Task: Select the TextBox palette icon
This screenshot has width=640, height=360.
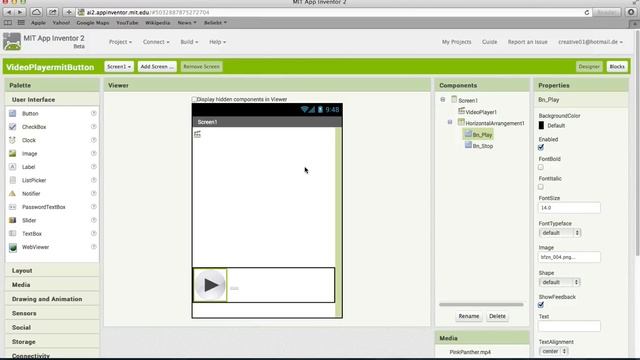Action: 13,233
